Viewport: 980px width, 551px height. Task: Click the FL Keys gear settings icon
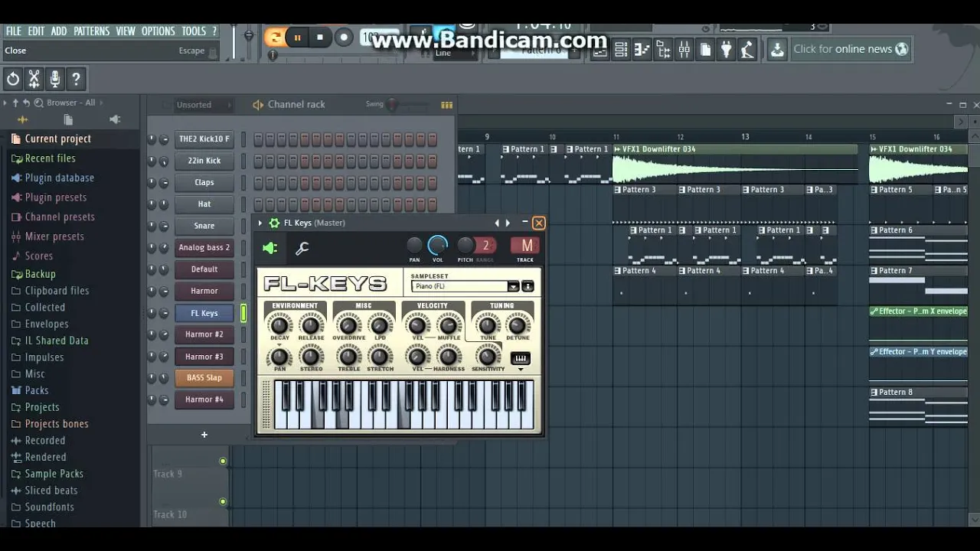(274, 223)
